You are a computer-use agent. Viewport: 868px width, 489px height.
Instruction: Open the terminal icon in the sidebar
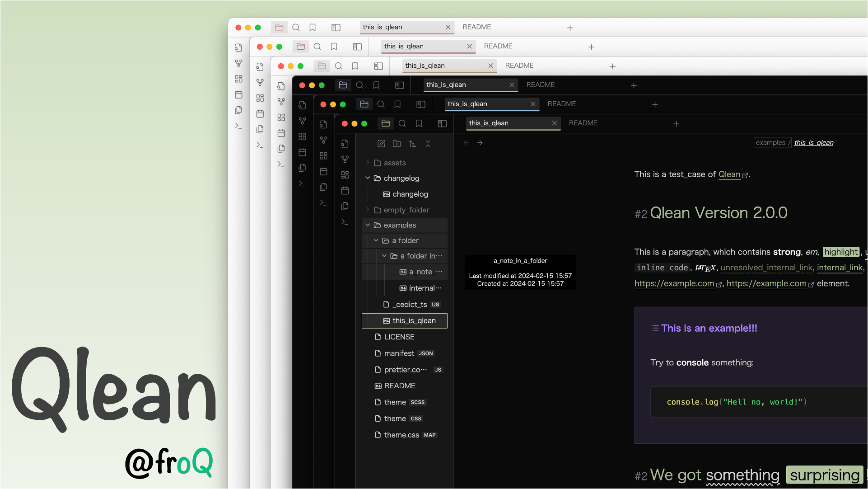tap(345, 221)
